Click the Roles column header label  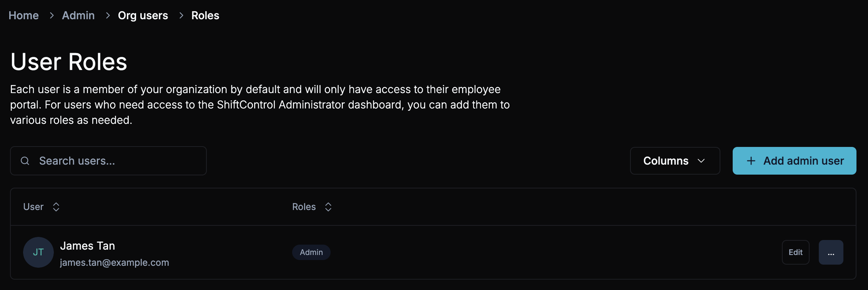pos(304,207)
